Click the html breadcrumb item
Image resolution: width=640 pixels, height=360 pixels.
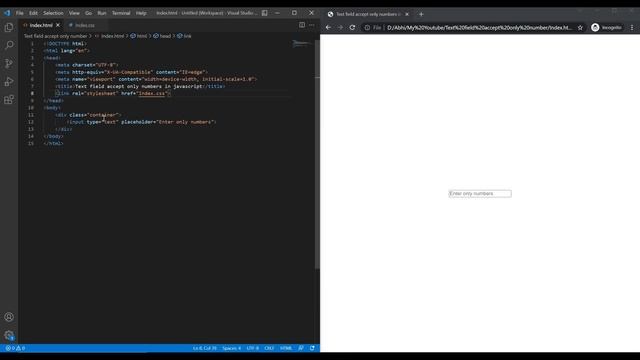click(139, 36)
